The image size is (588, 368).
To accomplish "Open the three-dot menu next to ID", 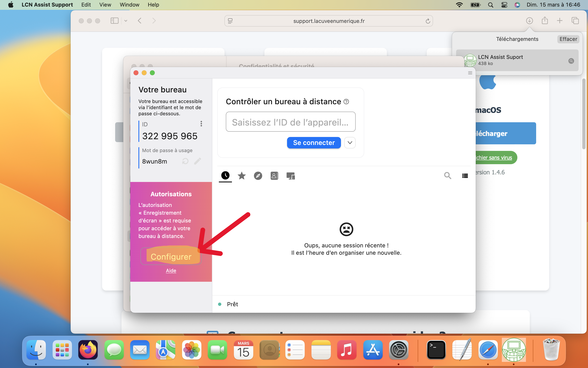I will coord(201,124).
